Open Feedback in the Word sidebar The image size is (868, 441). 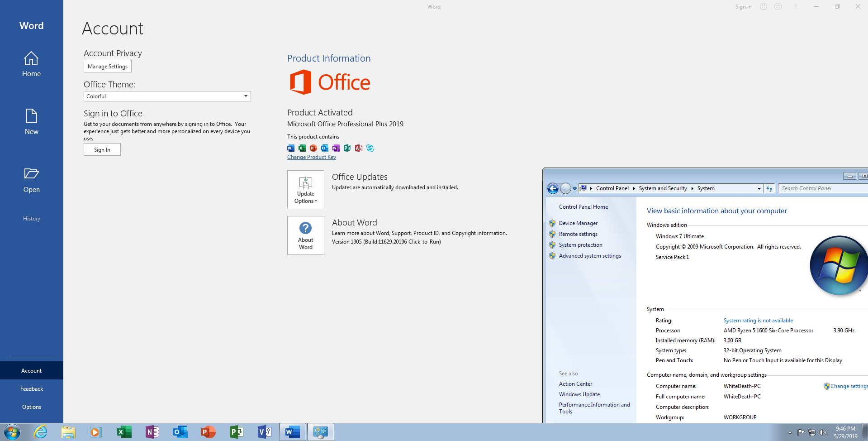pos(31,388)
